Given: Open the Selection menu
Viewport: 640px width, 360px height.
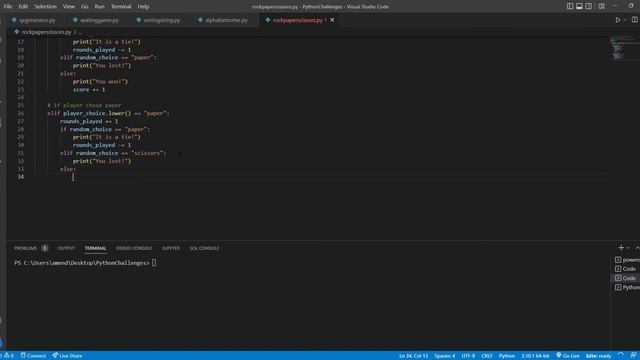Looking at the screenshot, I should click(x=45, y=7).
